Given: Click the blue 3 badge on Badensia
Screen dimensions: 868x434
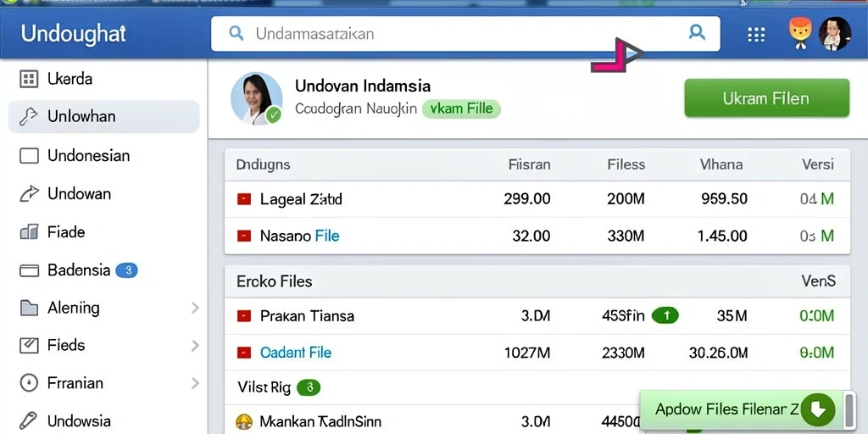Looking at the screenshot, I should point(127,270).
